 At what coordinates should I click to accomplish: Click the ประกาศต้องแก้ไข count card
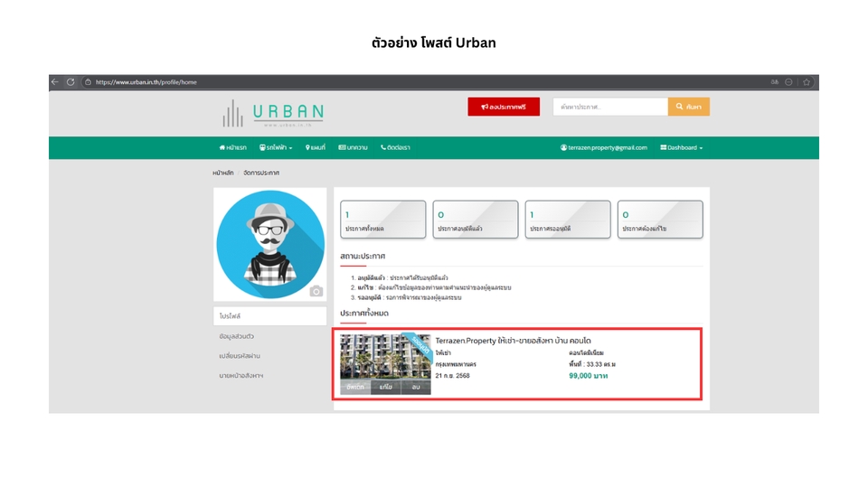(x=660, y=220)
